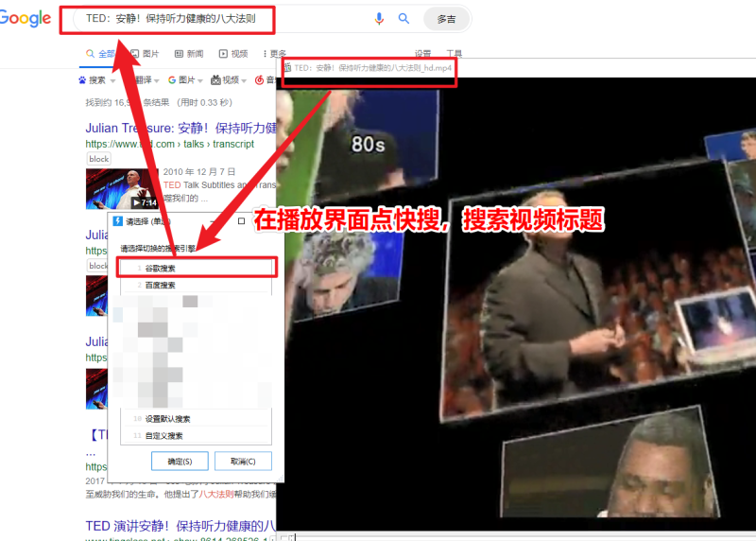
Task: Select 设置默认搜索 in the list
Action: coord(197,419)
